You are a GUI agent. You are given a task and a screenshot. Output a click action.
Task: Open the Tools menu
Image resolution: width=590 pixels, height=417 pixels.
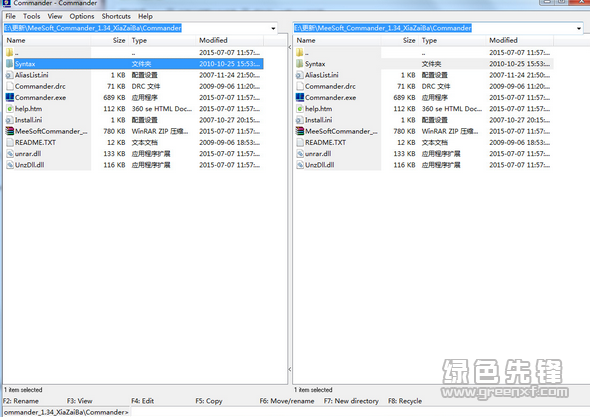coord(32,16)
